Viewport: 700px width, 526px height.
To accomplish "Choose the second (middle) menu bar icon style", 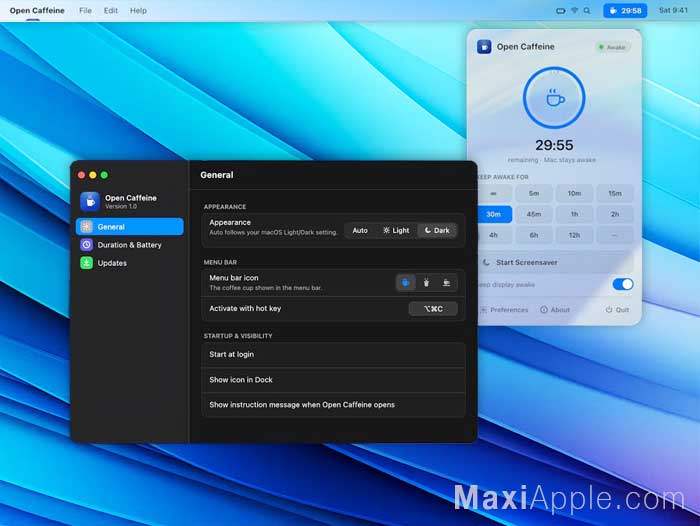I will (x=426, y=282).
